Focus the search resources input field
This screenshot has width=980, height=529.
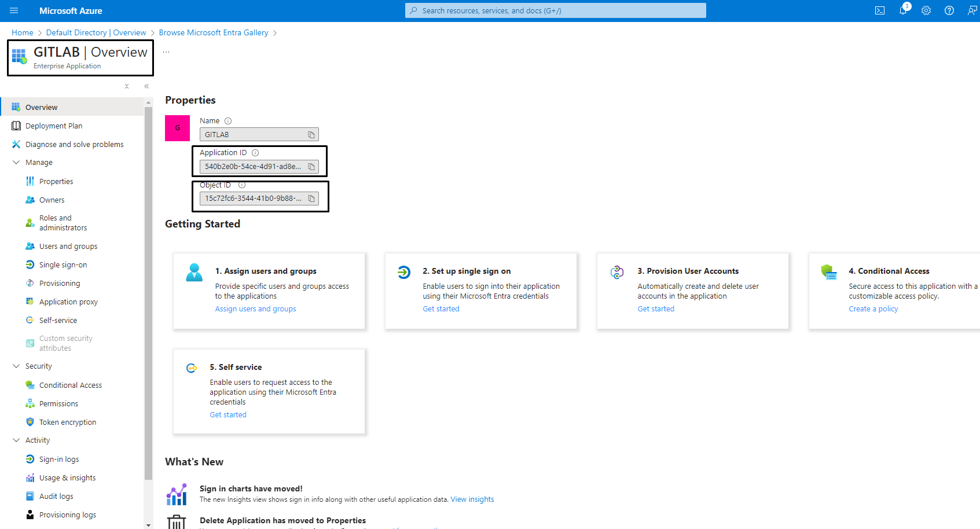pyautogui.click(x=556, y=10)
